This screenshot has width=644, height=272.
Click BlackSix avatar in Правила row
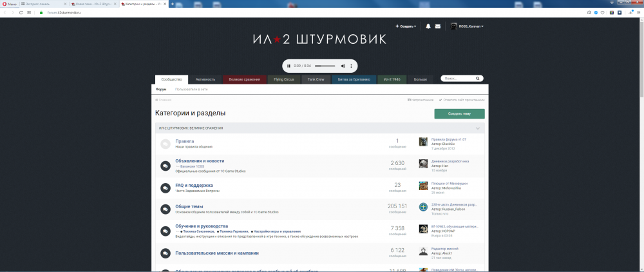coord(423,142)
